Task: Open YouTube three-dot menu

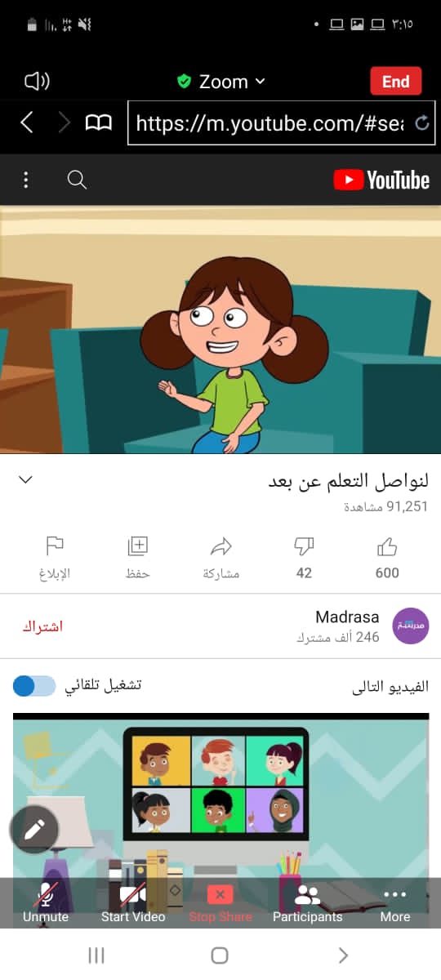Action: (x=26, y=180)
